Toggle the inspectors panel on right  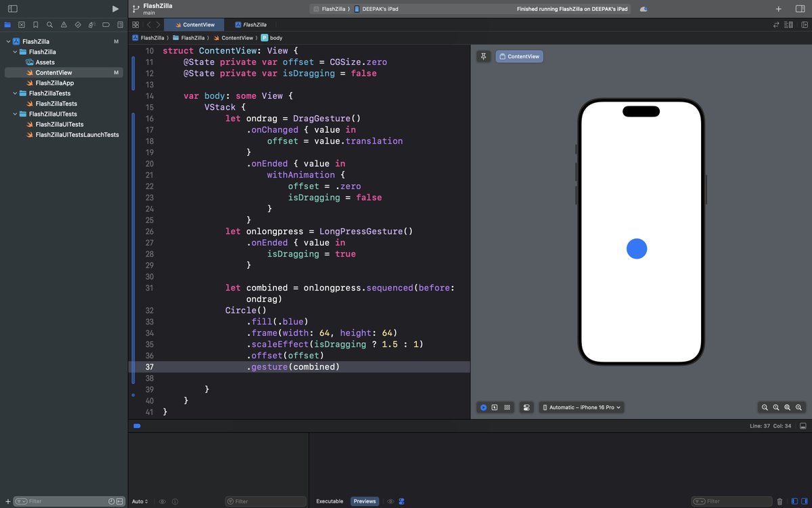pos(800,9)
